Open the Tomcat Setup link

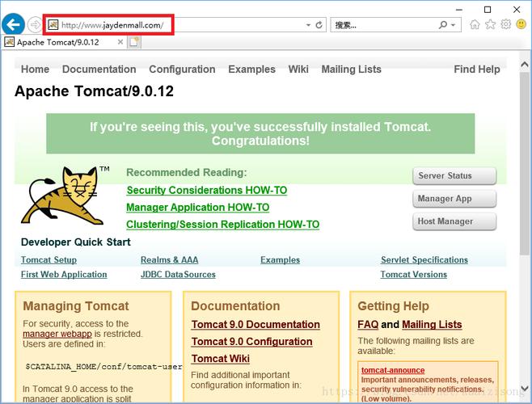[x=49, y=260]
